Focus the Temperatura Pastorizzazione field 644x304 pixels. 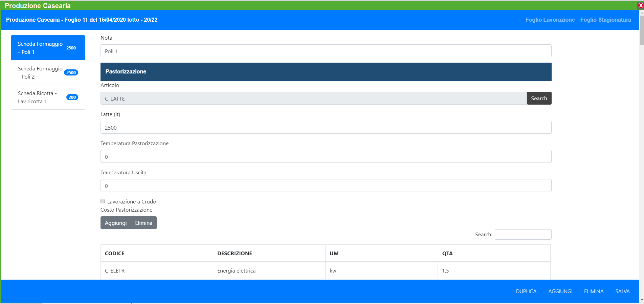(x=326, y=157)
